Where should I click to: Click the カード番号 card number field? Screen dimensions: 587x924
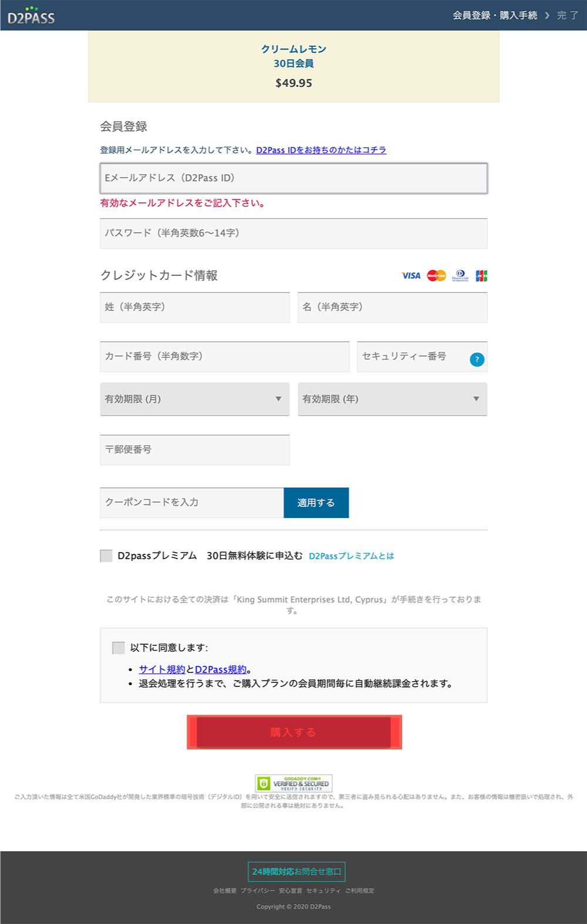224,357
